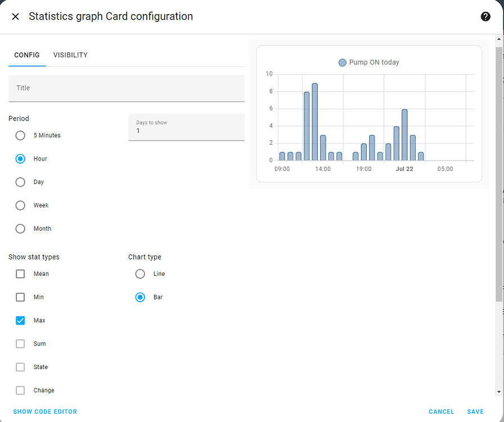The image size is (504, 422).
Task: Click the Title input field
Action: click(127, 88)
